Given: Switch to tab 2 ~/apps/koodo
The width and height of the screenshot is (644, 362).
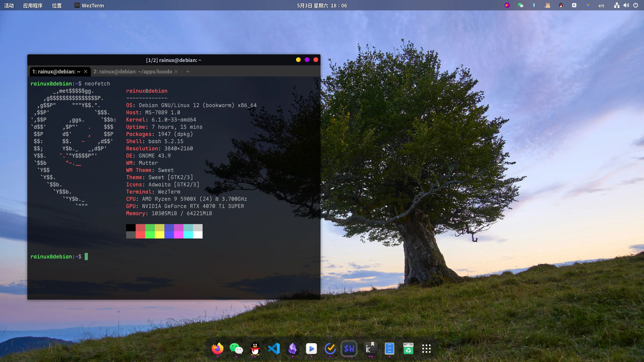Looking at the screenshot, I should pyautogui.click(x=132, y=72).
